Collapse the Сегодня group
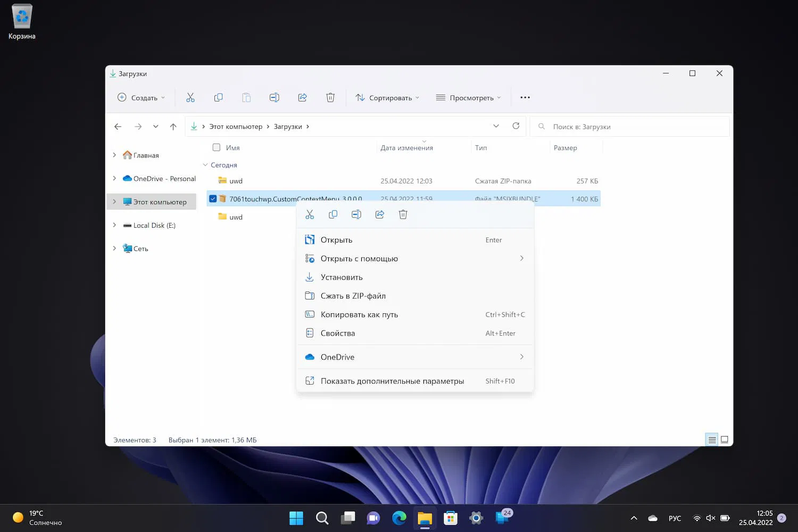 pos(205,165)
